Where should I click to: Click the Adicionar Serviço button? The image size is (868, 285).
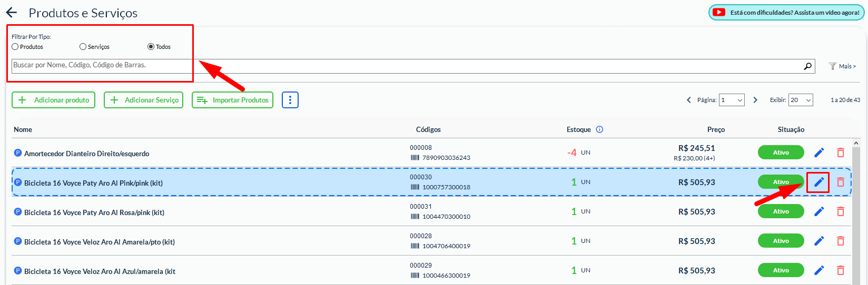tap(143, 100)
